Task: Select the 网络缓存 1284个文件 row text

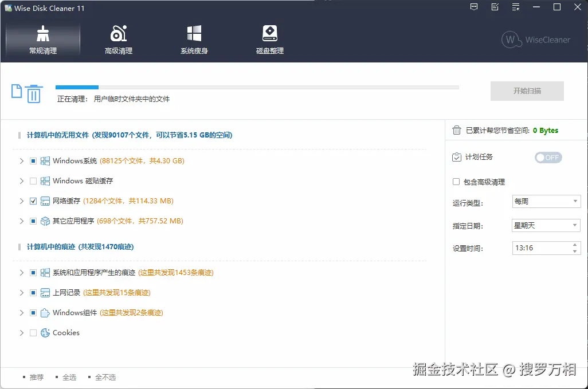Action: coord(113,201)
